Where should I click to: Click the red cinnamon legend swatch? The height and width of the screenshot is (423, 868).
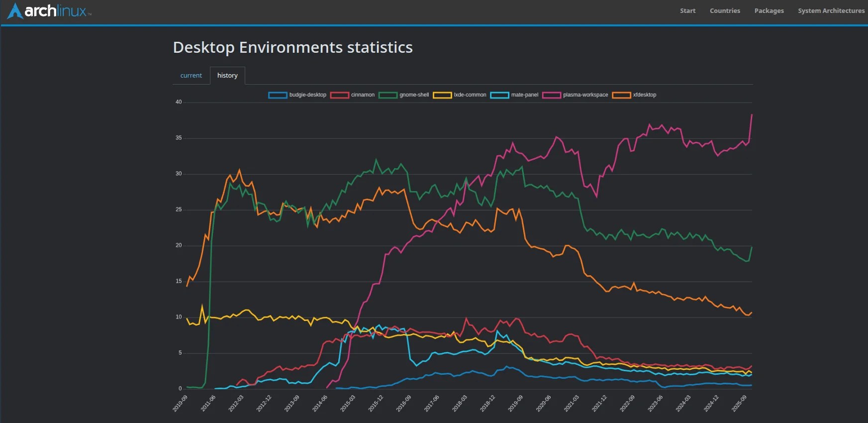340,95
